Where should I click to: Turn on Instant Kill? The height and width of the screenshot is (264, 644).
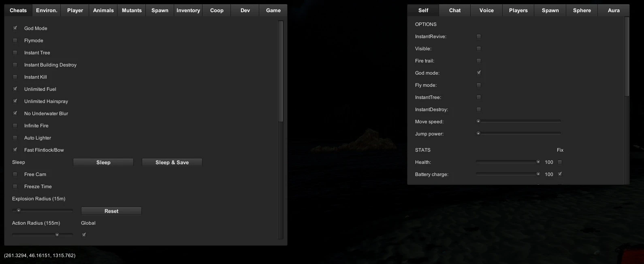point(15,77)
